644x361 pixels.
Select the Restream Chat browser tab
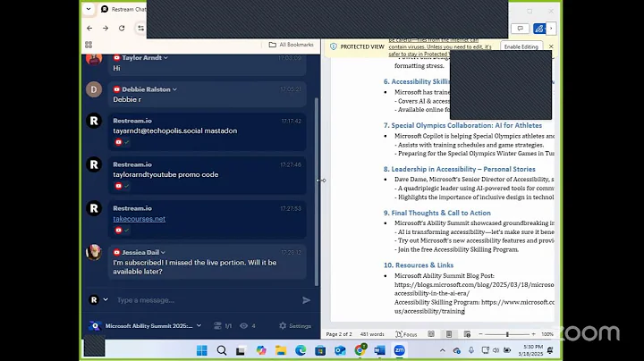pos(123,9)
